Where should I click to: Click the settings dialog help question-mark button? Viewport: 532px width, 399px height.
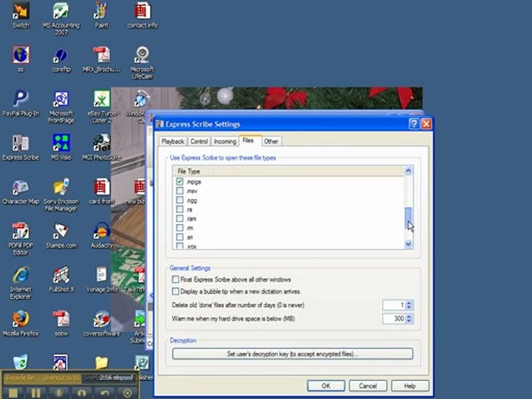[414, 124]
